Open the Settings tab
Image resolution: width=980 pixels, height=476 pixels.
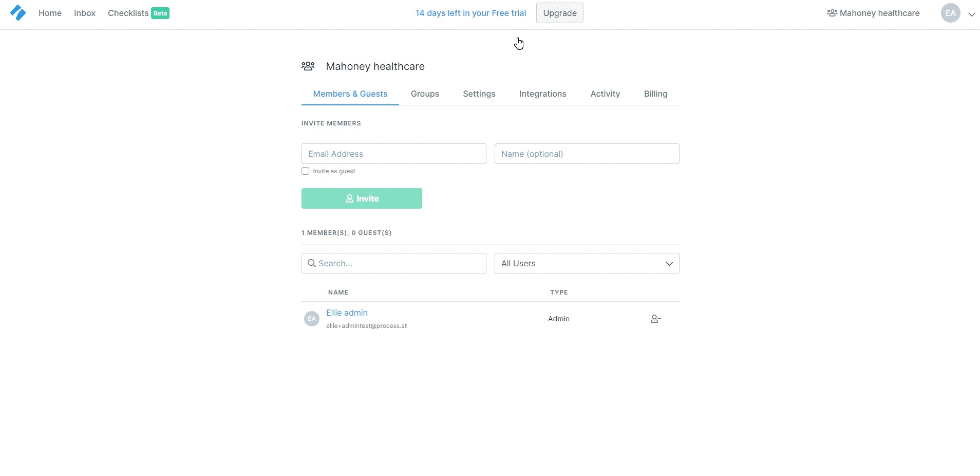pos(479,94)
